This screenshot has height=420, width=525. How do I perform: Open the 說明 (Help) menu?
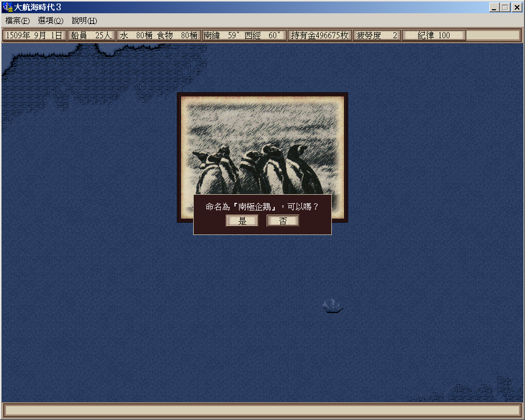(x=84, y=21)
